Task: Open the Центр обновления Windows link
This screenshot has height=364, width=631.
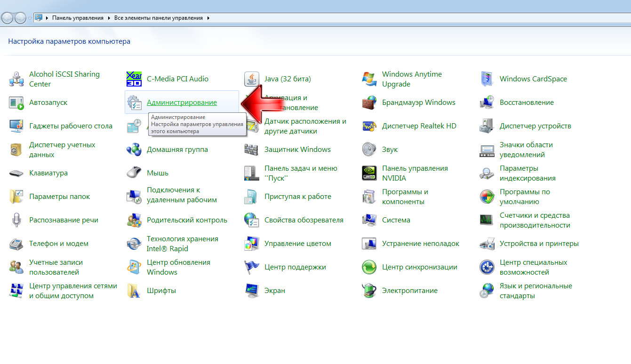Action: [x=178, y=267]
